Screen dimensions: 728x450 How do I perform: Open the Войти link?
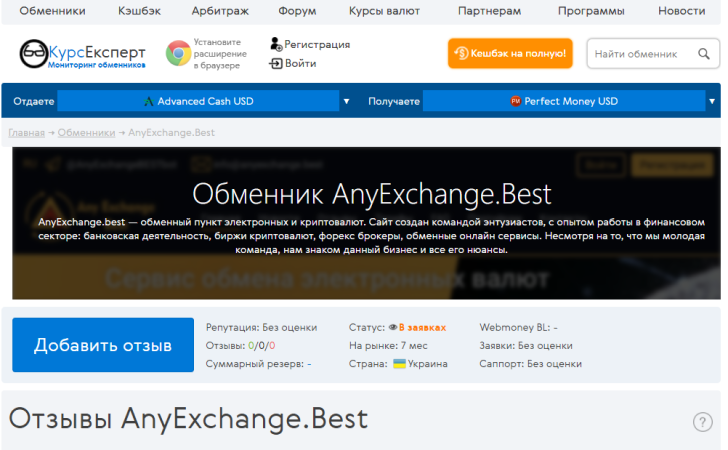click(300, 63)
